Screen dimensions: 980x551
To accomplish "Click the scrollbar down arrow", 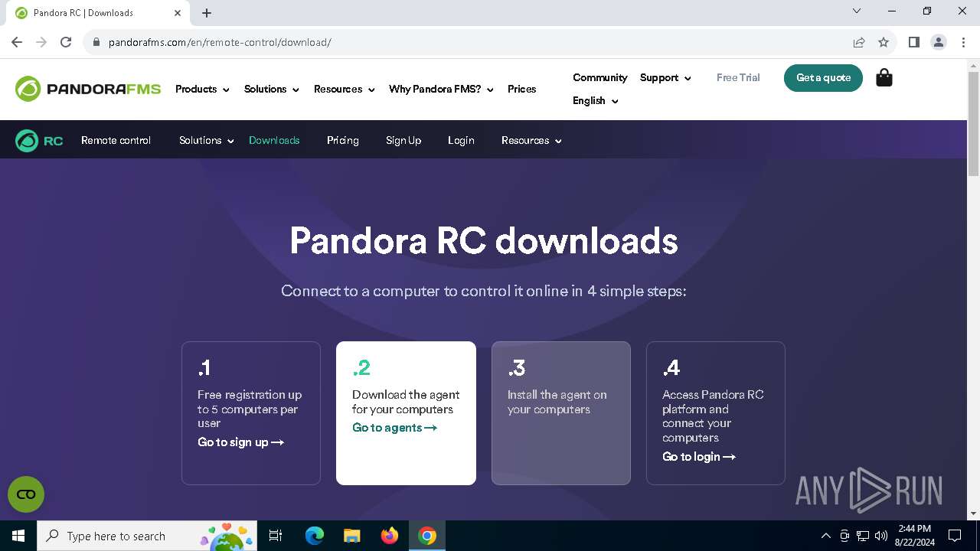I will 973,514.
